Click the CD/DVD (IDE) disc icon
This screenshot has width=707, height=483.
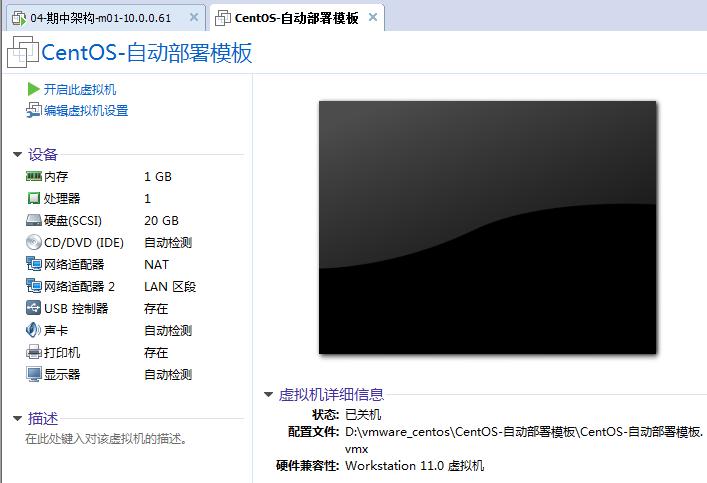click(34, 243)
